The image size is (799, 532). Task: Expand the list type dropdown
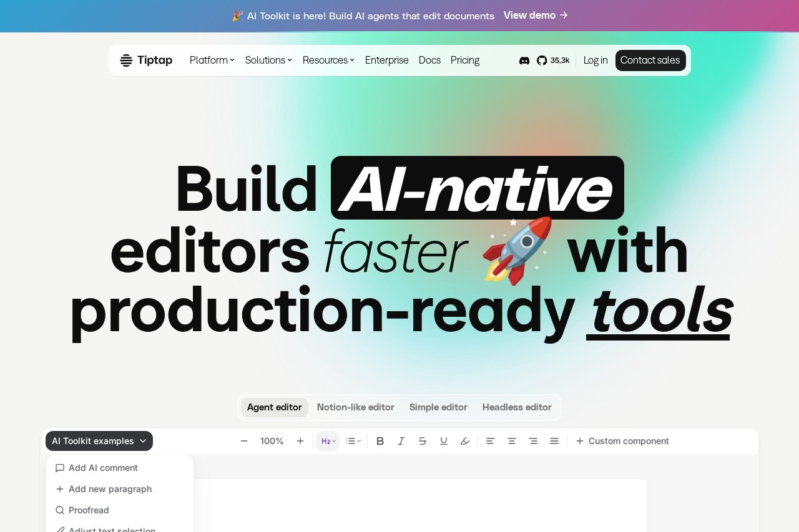tap(353, 441)
